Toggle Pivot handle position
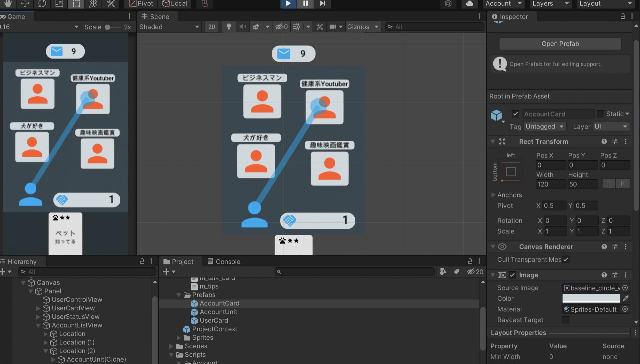Screen dimensions: 640x364 click(141, 3)
